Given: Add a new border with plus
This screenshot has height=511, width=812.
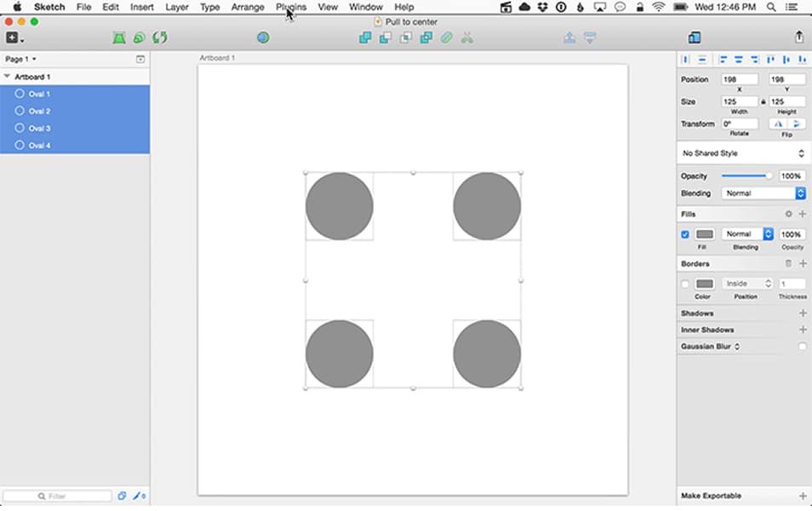Looking at the screenshot, I should [802, 264].
